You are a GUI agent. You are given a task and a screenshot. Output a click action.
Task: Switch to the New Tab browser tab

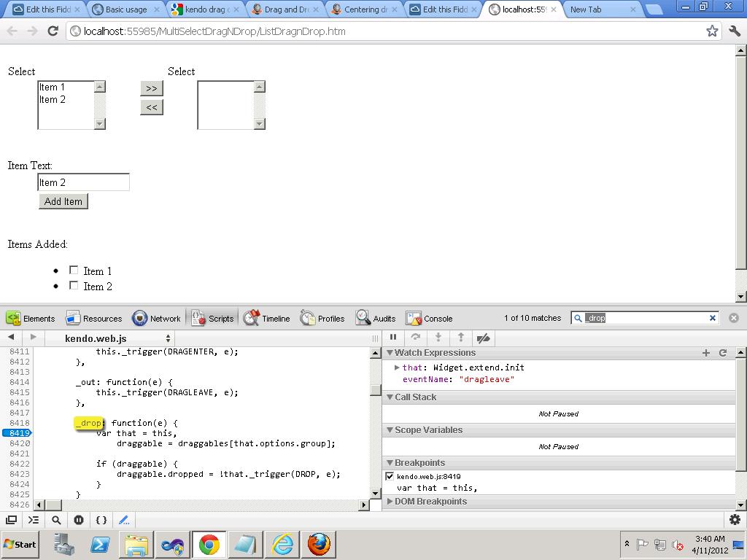coord(601,9)
